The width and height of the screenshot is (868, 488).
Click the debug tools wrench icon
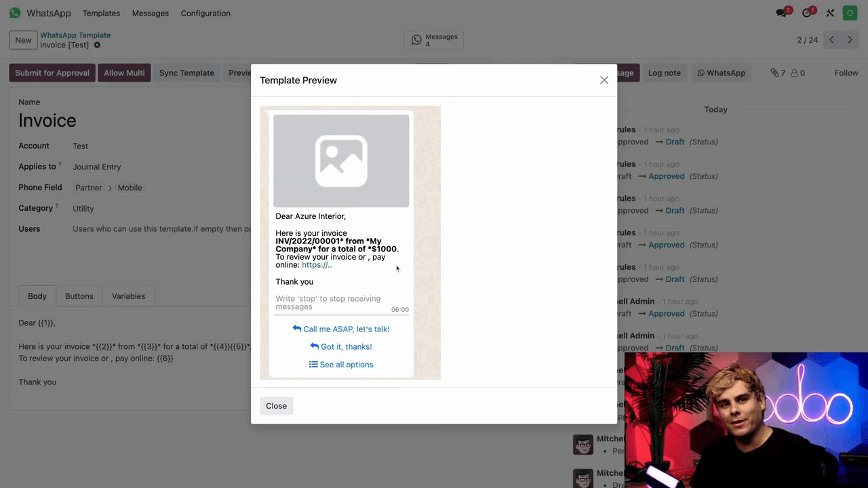pos(830,13)
